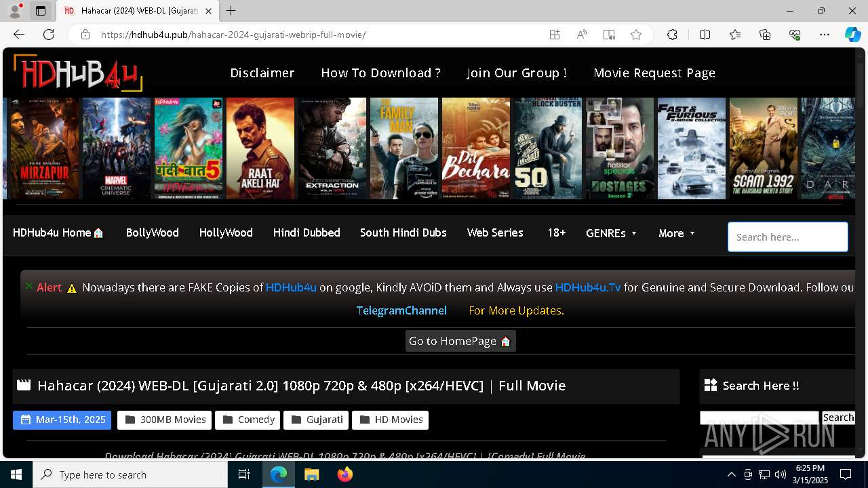Image resolution: width=868 pixels, height=488 pixels.
Task: Dismiss the Alert banner with green X
Action: pyautogui.click(x=29, y=286)
